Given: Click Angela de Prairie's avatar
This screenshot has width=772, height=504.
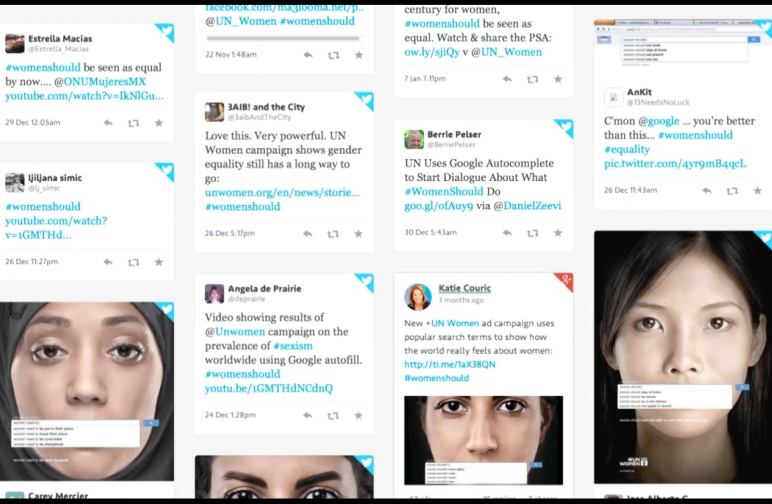Looking at the screenshot, I should point(214,293).
